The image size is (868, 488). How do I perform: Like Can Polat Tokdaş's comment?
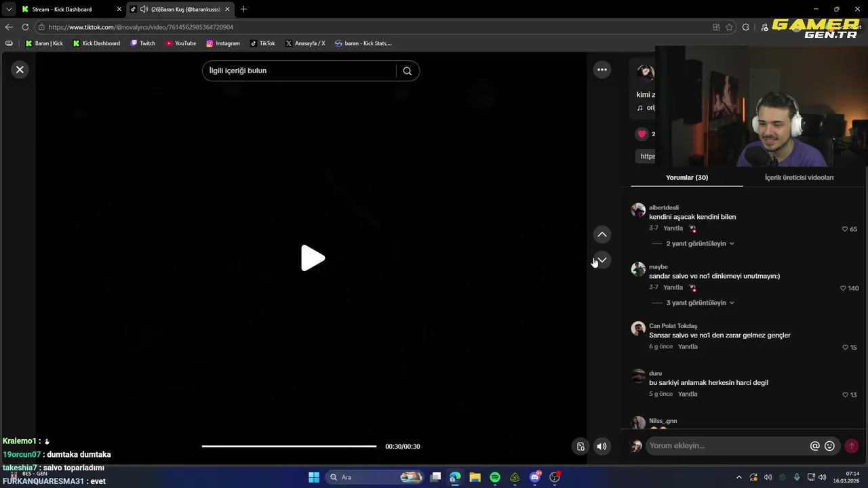click(845, 347)
